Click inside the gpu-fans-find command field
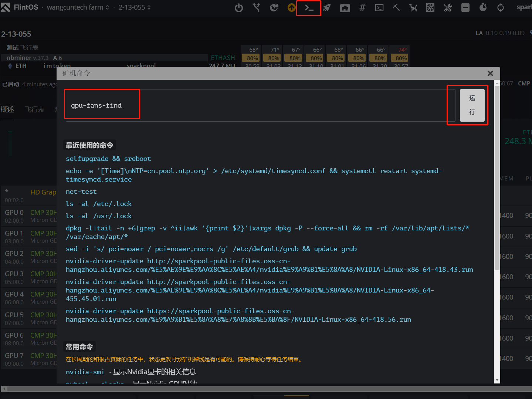Image resolution: width=532 pixels, height=399 pixels. 102,105
